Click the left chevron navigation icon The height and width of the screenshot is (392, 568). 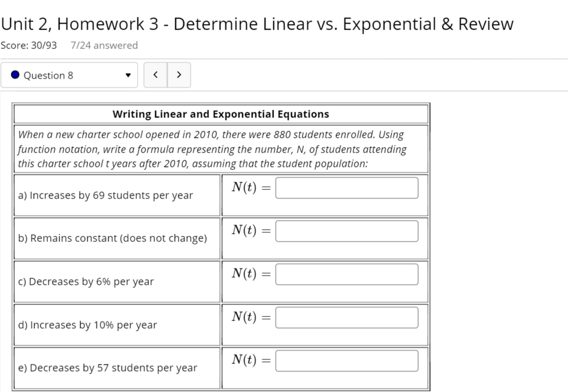point(155,75)
